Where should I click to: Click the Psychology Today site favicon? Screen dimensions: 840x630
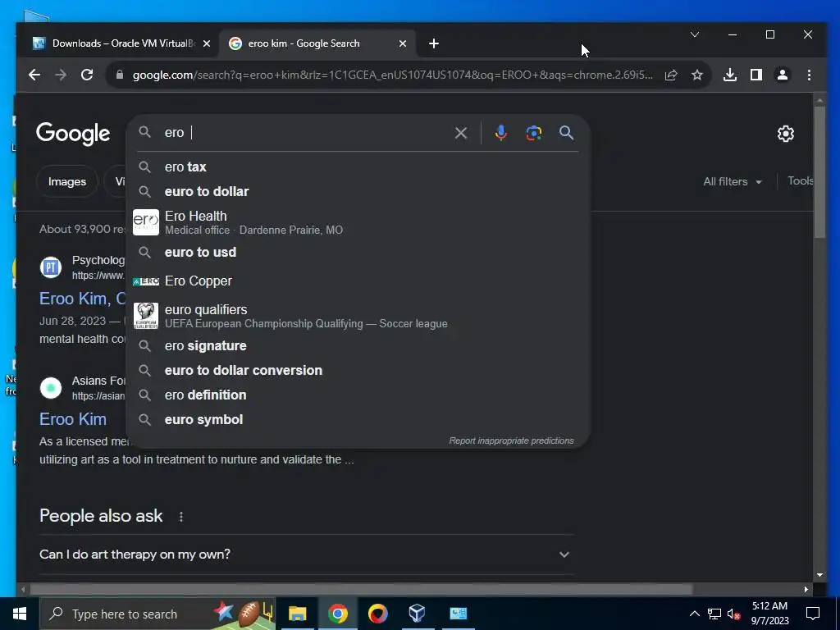tap(51, 267)
